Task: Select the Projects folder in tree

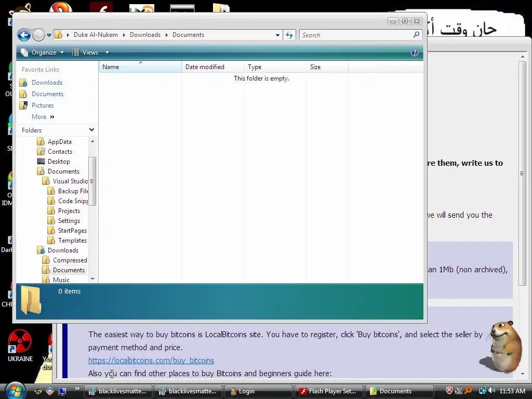Action: tap(69, 211)
